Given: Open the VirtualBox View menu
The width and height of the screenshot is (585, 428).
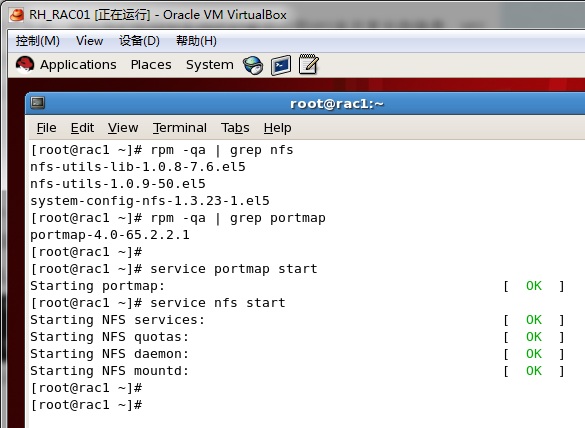Looking at the screenshot, I should click(90, 41).
